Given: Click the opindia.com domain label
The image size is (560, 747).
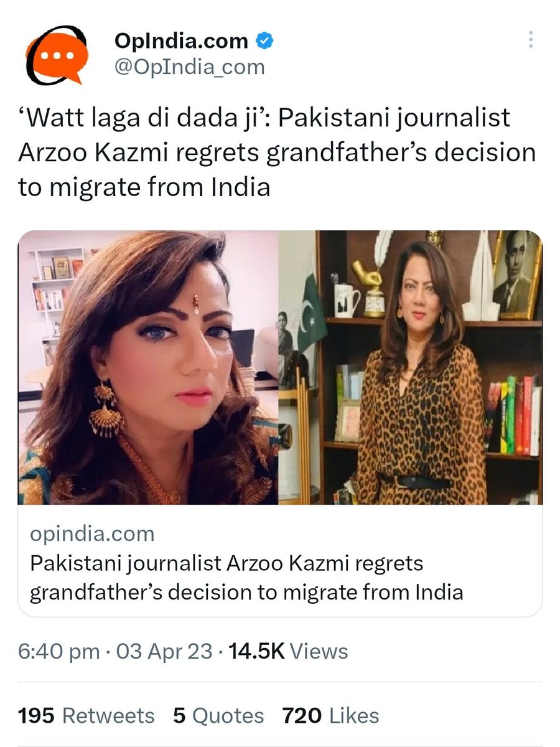Looking at the screenshot, I should click(x=92, y=533).
